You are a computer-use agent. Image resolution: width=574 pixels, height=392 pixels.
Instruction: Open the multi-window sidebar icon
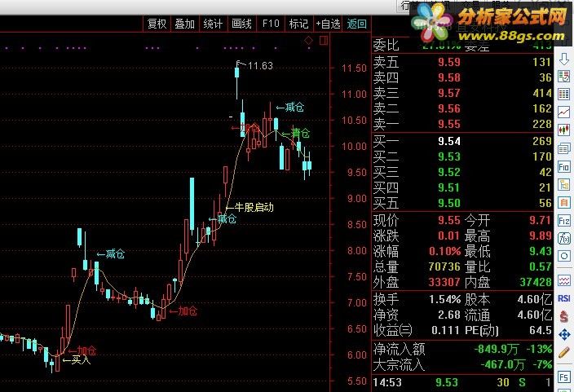[x=563, y=148]
